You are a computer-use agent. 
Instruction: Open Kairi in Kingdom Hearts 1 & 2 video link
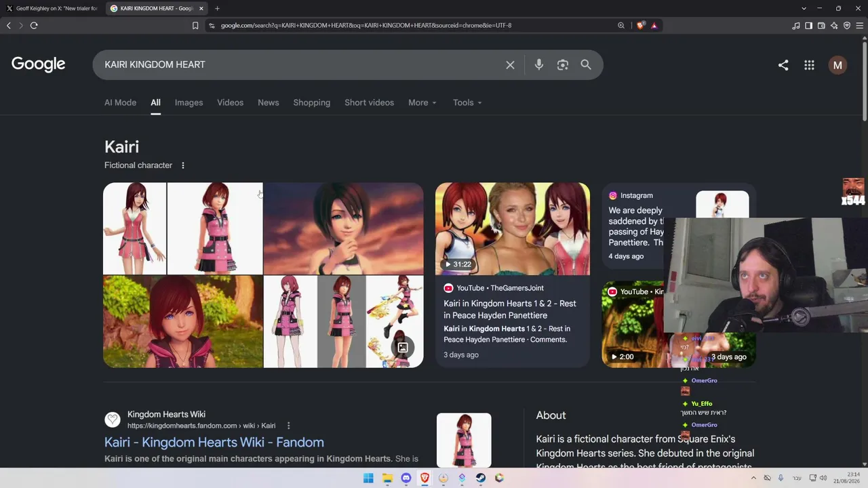coord(510,309)
